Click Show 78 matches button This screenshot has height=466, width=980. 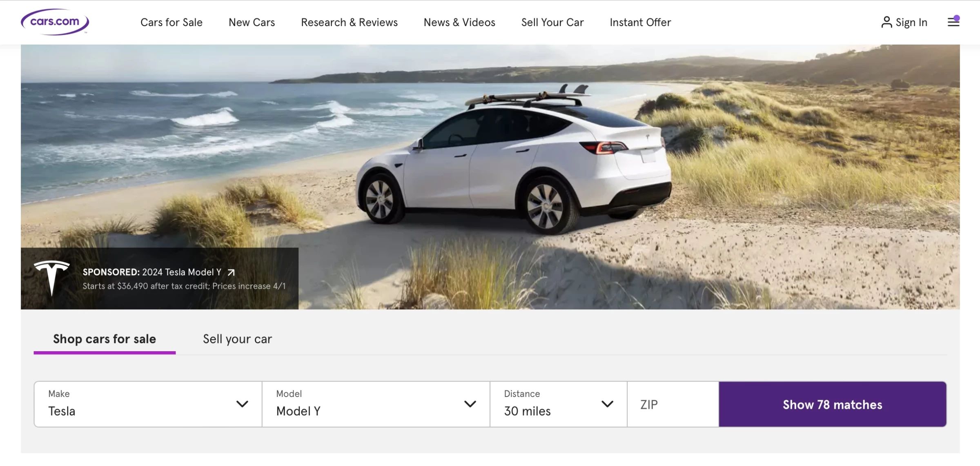(x=833, y=404)
